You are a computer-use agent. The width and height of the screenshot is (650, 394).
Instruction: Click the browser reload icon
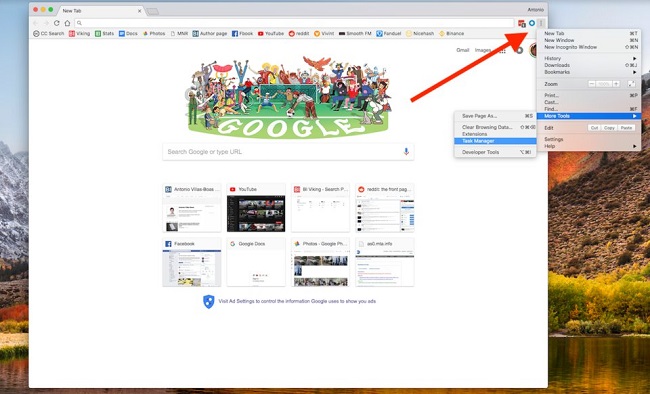(56, 23)
